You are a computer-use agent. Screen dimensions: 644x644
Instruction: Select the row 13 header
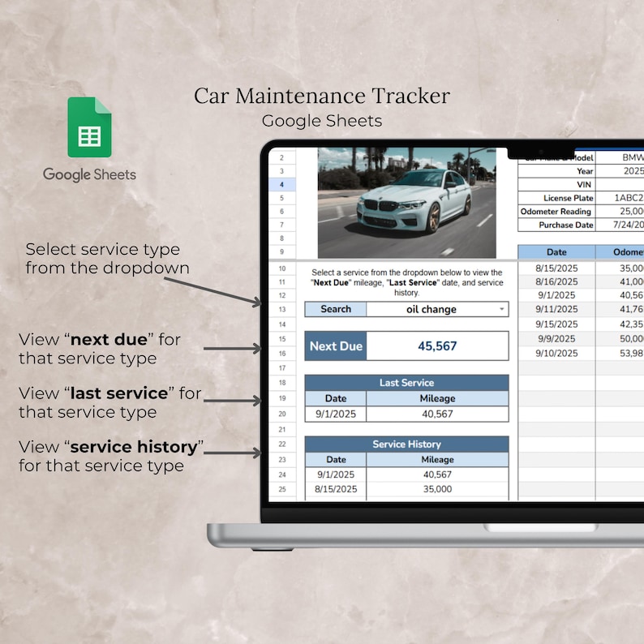281,309
